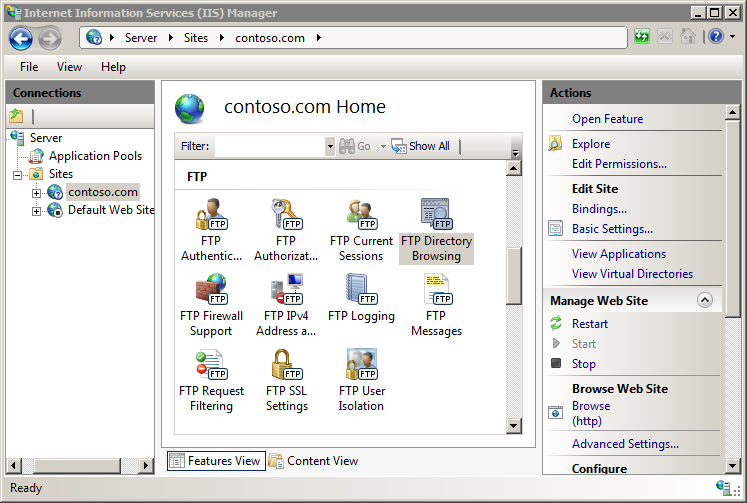Collapse the Manage Web Site section
The width and height of the screenshot is (747, 503).
(x=705, y=300)
